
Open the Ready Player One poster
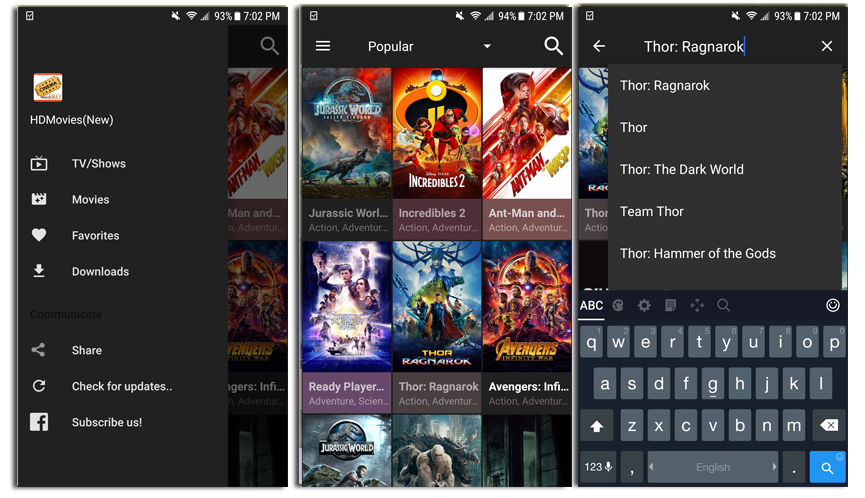click(x=346, y=307)
